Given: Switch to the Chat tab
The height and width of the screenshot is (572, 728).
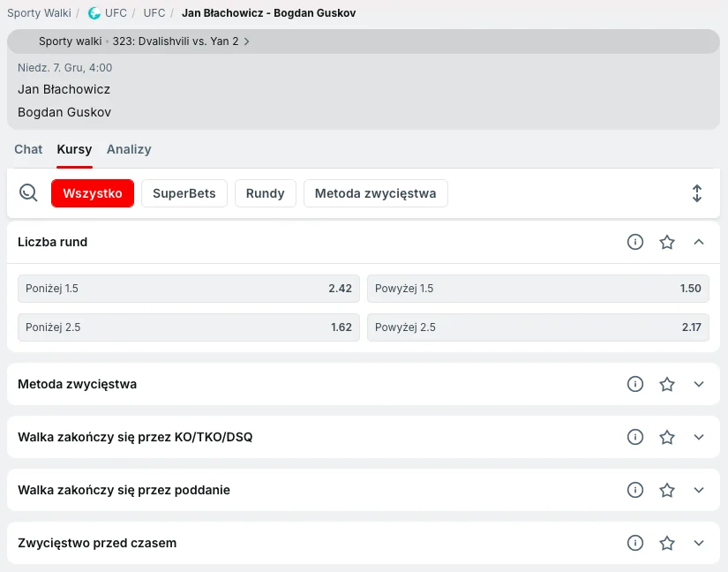Looking at the screenshot, I should 28,149.
